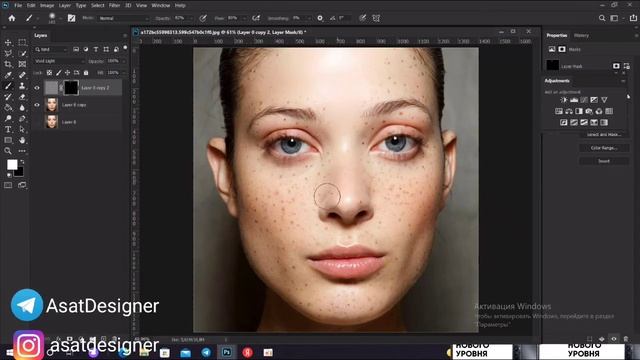Toggle lock all layers padlock icon

click(x=86, y=73)
